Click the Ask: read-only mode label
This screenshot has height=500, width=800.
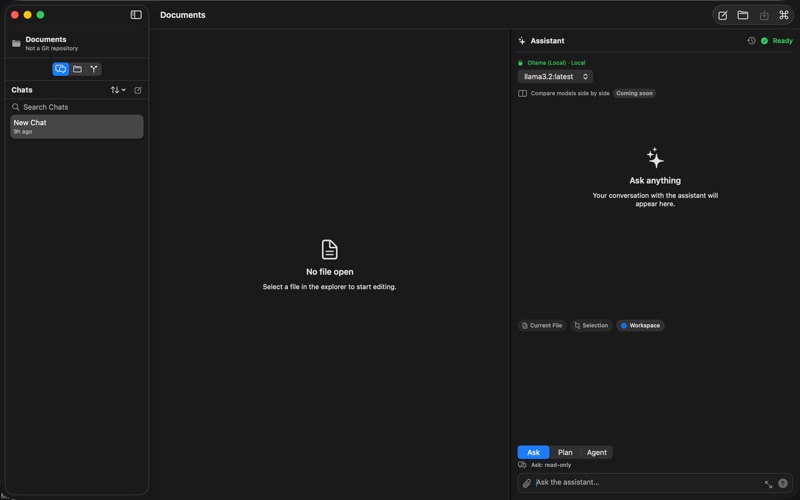point(551,465)
